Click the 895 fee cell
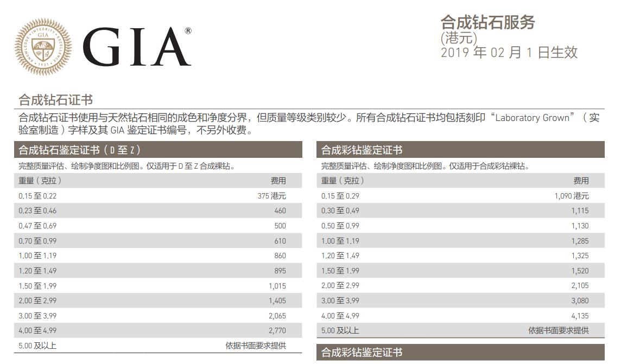The height and width of the screenshot is (364, 640). (280, 271)
